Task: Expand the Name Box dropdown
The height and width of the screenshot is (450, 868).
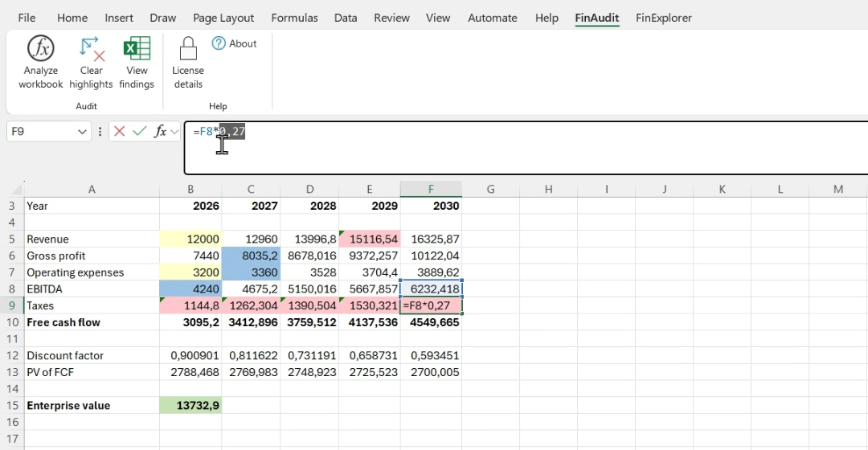Action: pos(82,132)
